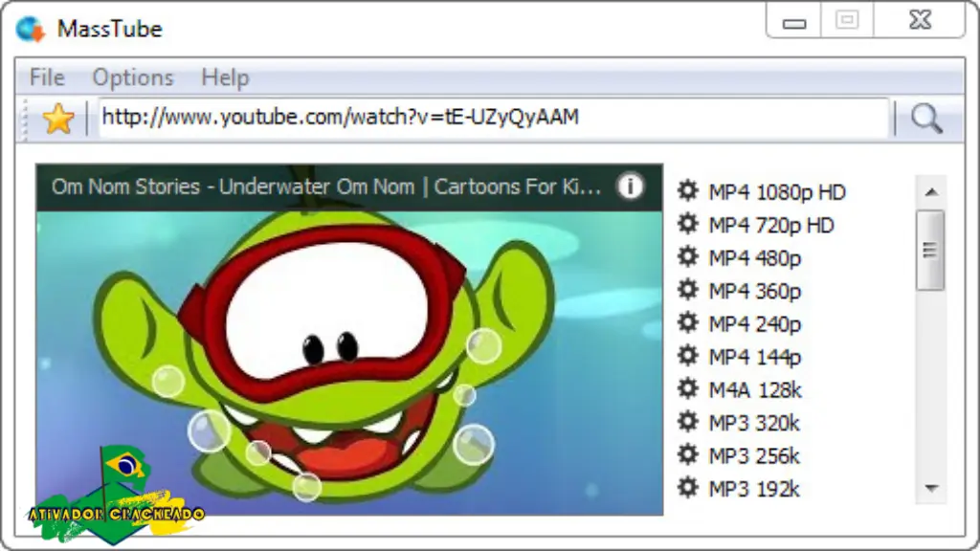Viewport: 980px width, 551px height.
Task: Click the gear next to MP4 360p
Action: click(x=687, y=290)
